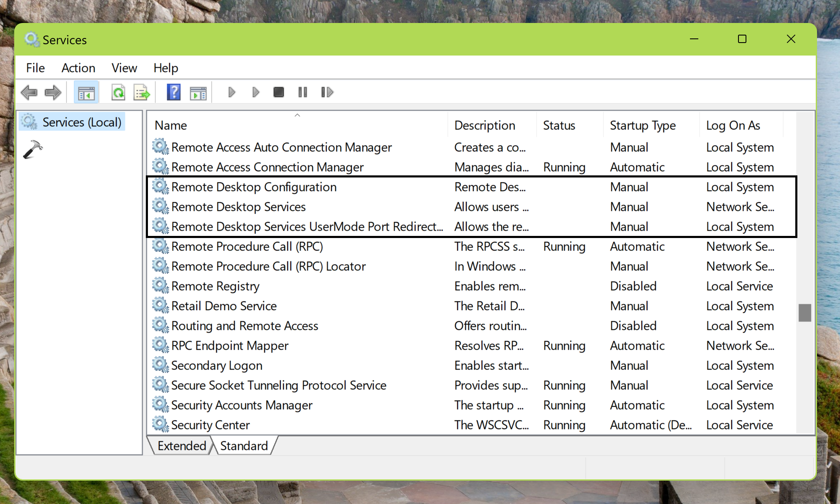Sort services by the Startup Type column

642,125
